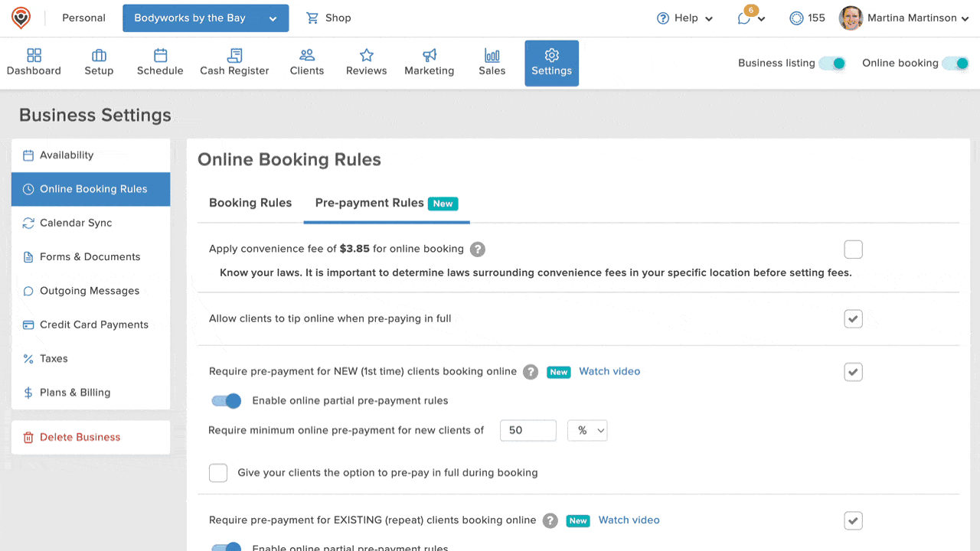
Task: Open Availability settings
Action: (91, 155)
